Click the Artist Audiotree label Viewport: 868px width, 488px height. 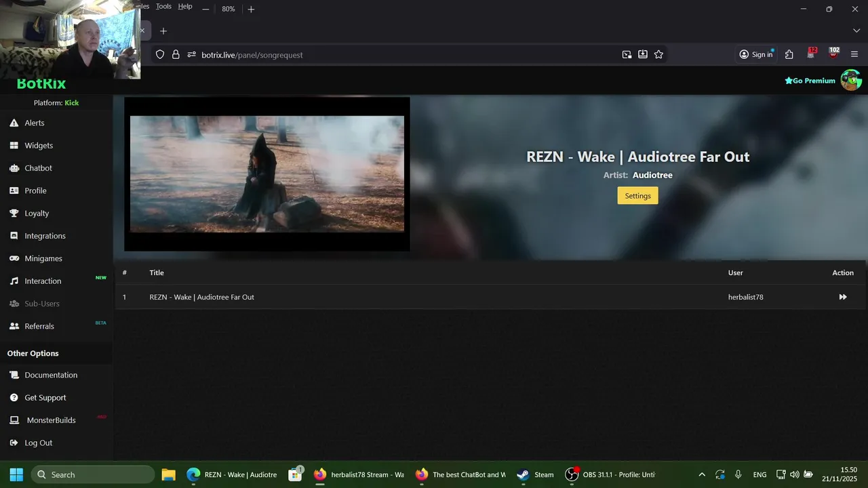(638, 175)
